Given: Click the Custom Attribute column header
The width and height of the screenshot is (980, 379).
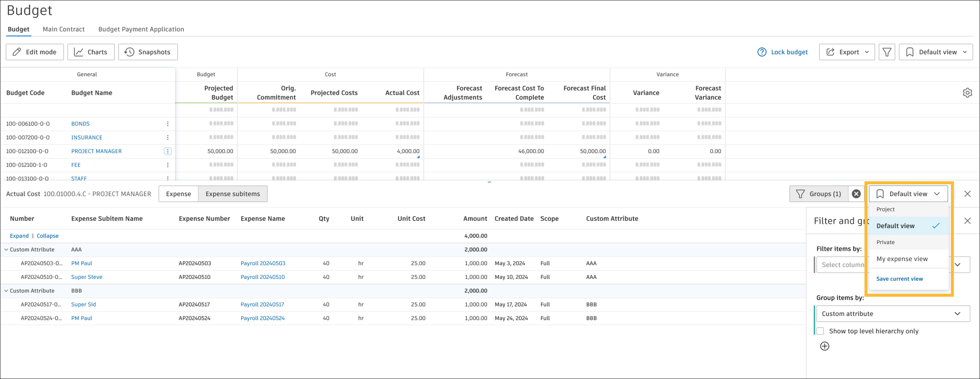Looking at the screenshot, I should pyautogui.click(x=612, y=219).
